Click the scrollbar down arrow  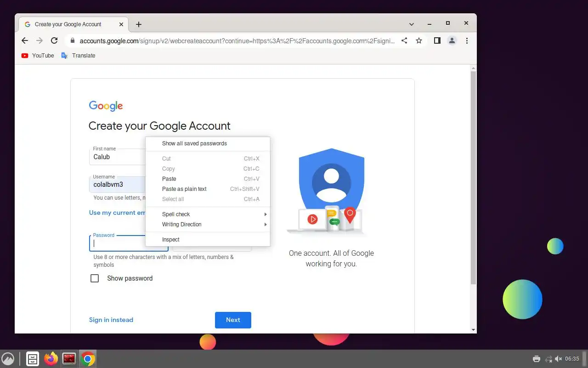tap(473, 330)
